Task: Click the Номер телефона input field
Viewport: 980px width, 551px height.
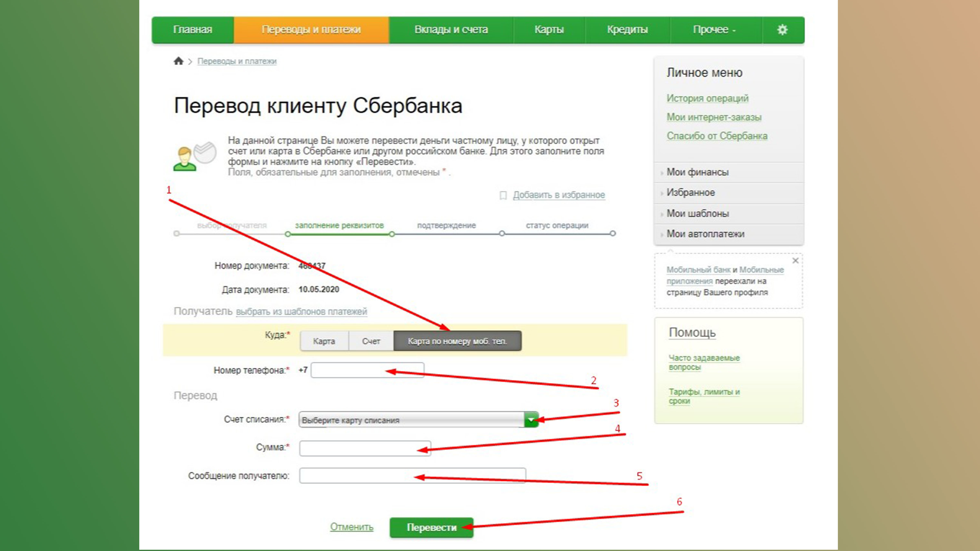Action: 367,370
